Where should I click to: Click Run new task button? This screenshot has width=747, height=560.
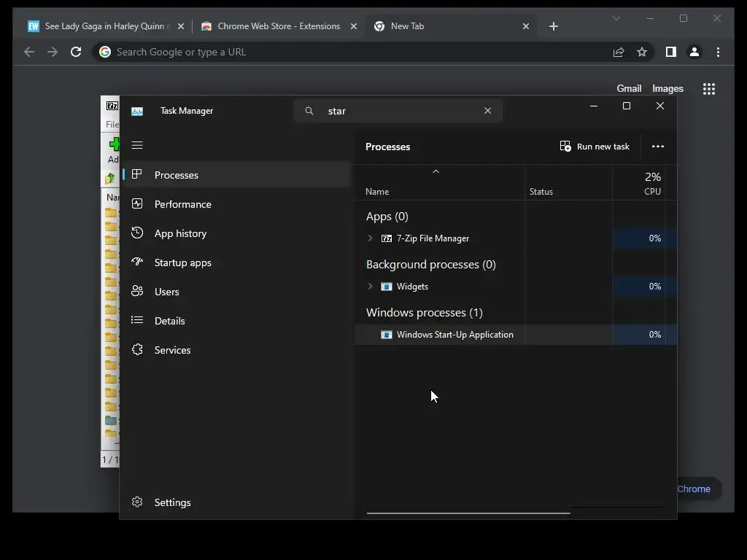[x=595, y=146]
